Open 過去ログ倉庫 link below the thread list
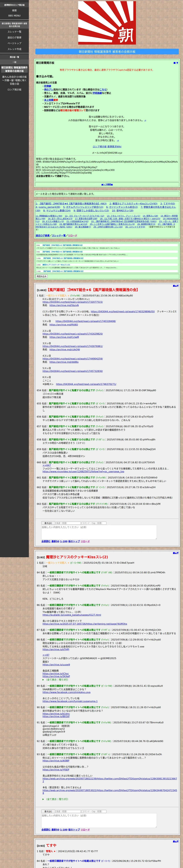The width and height of the screenshot is (183, 868). 42,236
